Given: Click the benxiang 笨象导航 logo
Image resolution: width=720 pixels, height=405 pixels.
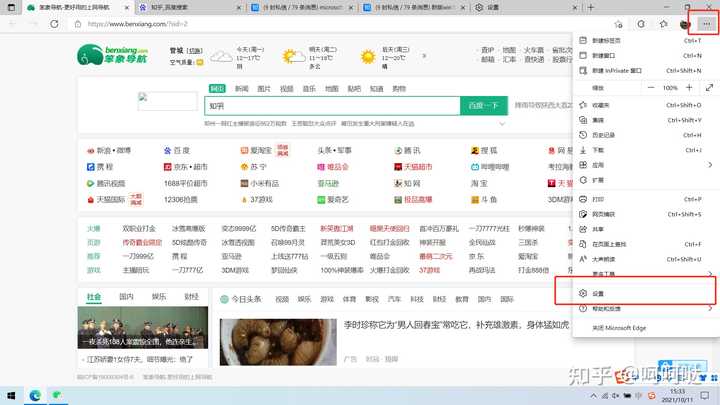Looking at the screenshot, I should click(x=113, y=55).
